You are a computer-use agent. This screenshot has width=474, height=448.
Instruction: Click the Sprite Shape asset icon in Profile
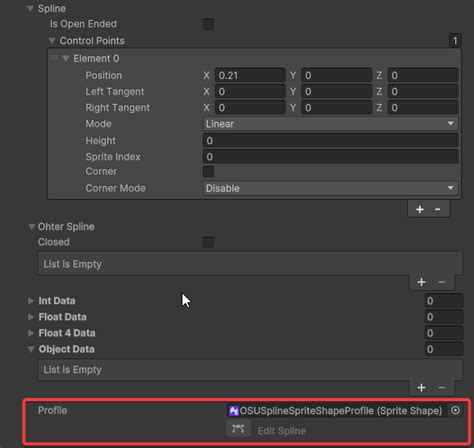pyautogui.click(x=234, y=411)
